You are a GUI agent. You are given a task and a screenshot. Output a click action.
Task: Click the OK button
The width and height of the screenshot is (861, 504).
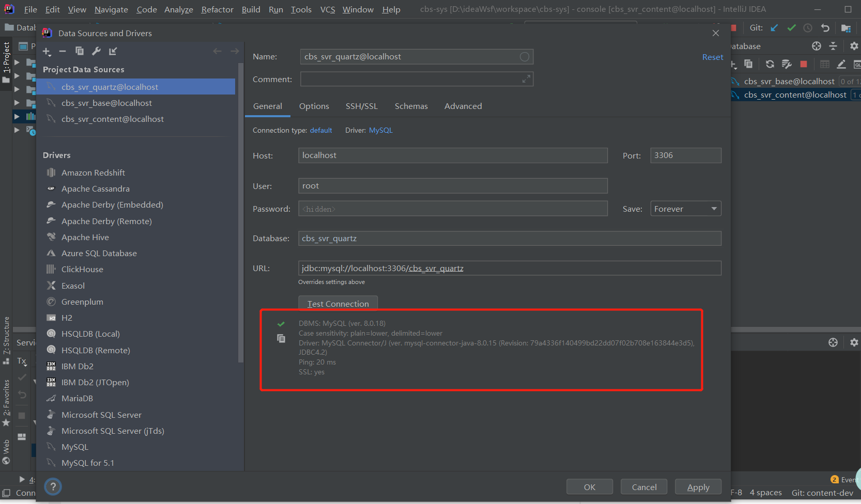(590, 487)
